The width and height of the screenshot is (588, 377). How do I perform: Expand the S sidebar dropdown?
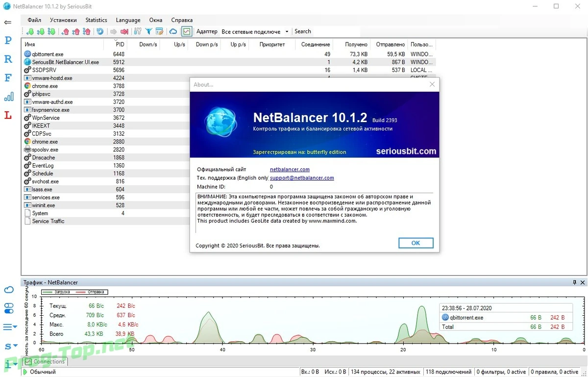point(10,346)
